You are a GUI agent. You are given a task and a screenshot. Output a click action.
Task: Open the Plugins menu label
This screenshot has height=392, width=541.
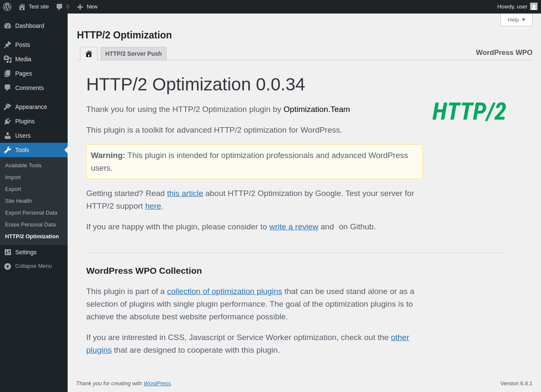pyautogui.click(x=25, y=121)
